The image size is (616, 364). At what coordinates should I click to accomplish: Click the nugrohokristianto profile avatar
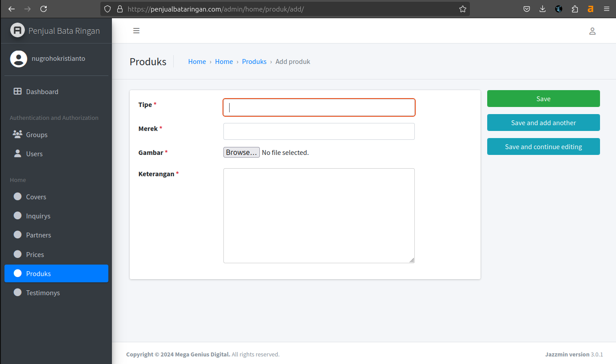[x=19, y=59]
